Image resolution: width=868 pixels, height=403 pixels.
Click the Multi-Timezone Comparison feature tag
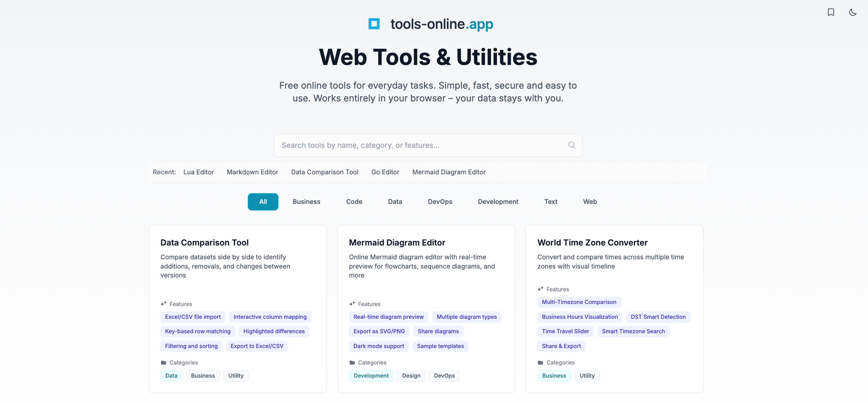pyautogui.click(x=579, y=302)
